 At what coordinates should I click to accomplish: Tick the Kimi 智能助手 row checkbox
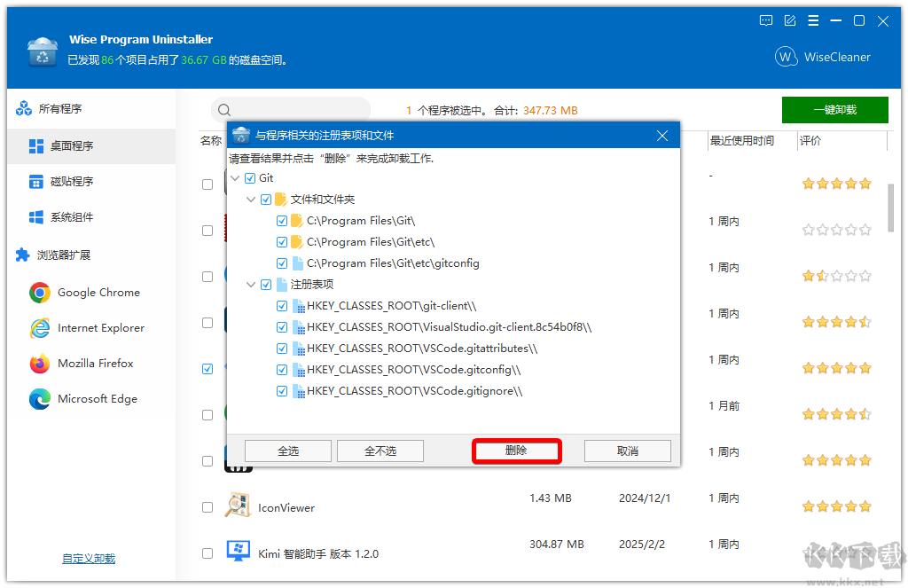coord(207,553)
